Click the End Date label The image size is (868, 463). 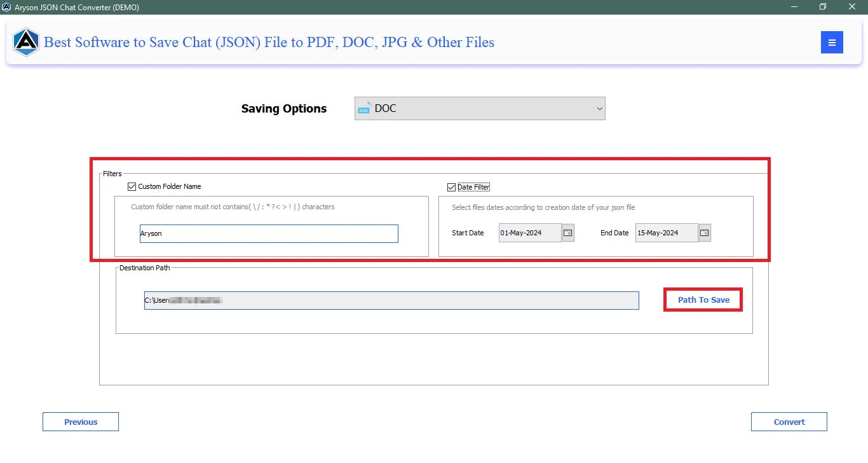point(614,233)
